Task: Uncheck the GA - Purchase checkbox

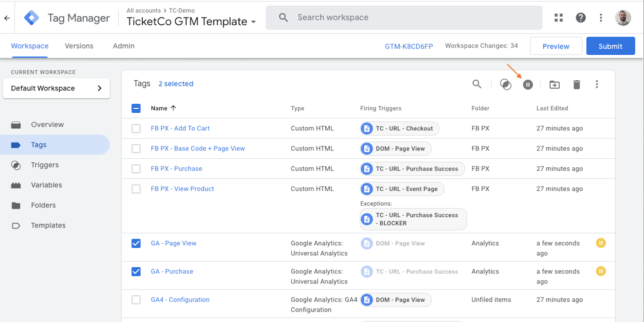Action: tap(136, 272)
